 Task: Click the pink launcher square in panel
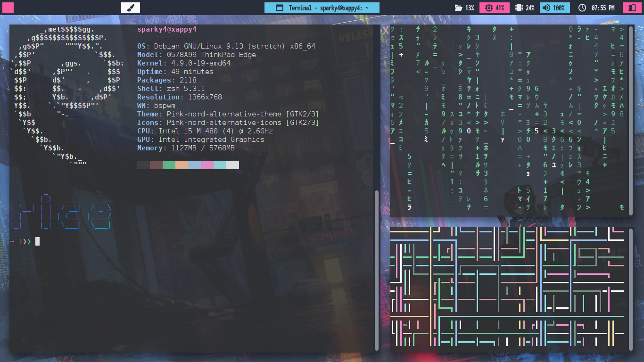tap(8, 8)
